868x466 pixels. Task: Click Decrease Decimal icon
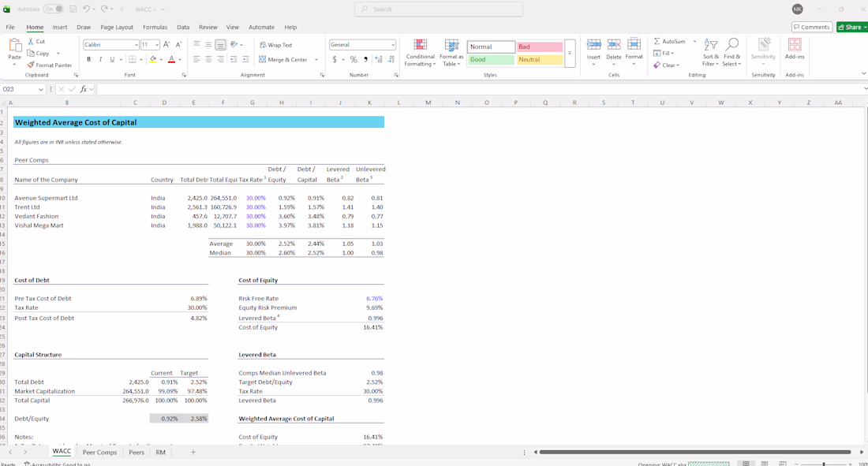pyautogui.click(x=391, y=59)
